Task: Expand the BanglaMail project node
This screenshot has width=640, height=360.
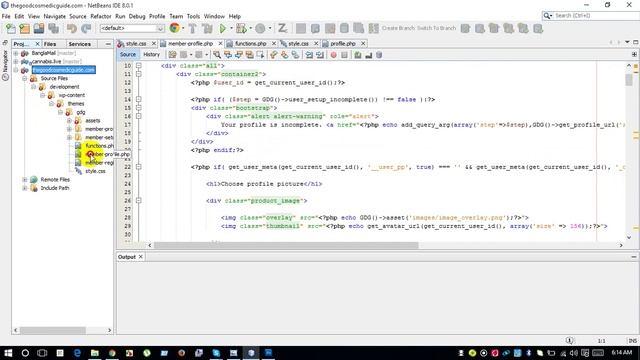Action: click(x=16, y=53)
